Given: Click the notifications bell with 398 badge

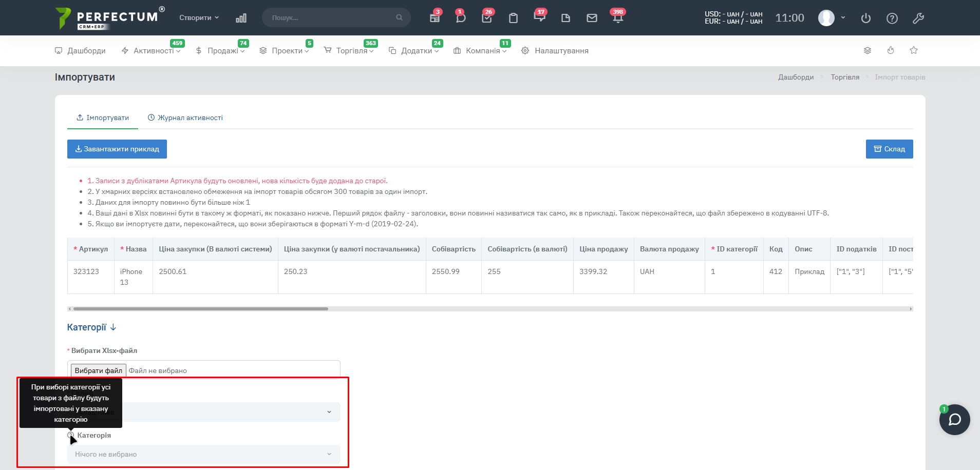Looking at the screenshot, I should tap(618, 18).
